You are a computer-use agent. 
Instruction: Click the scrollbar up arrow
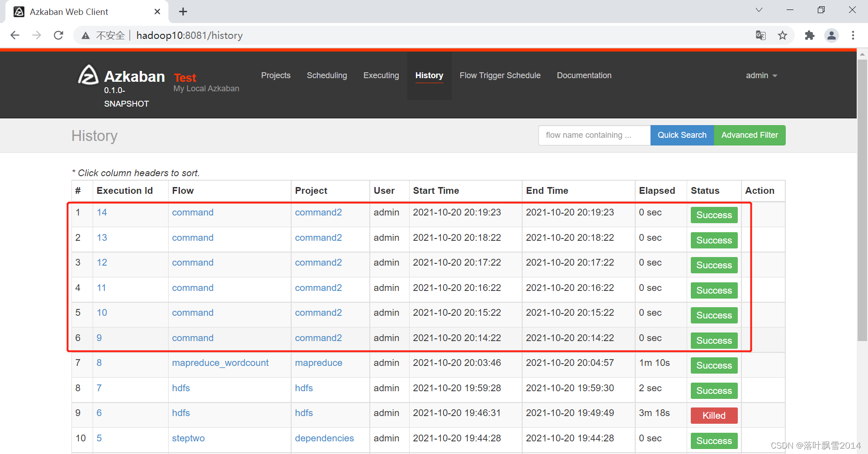[x=862, y=53]
